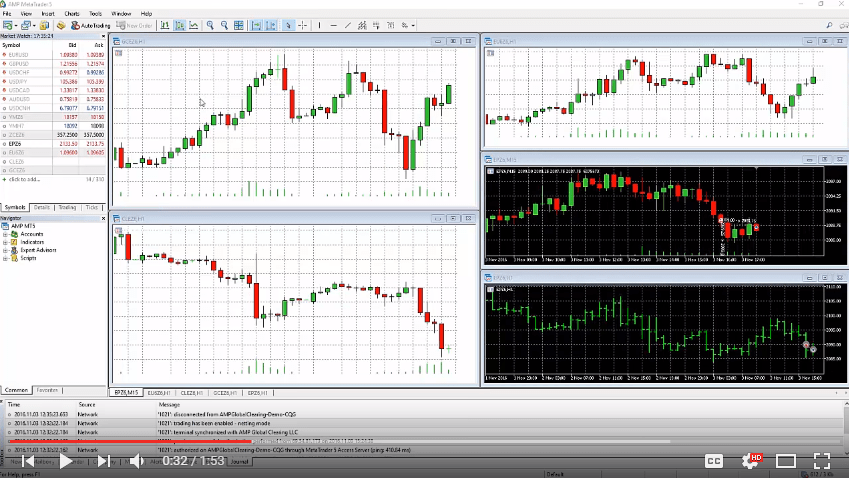Viewport: 849px width, 478px height.
Task: Select the EPZ6 symbol row
Action: tap(53, 144)
